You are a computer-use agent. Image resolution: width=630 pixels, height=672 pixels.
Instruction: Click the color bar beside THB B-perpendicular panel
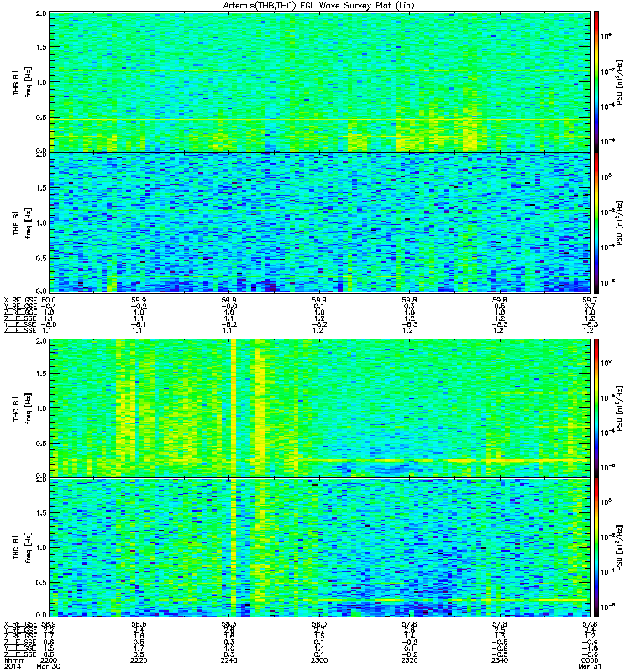click(596, 81)
